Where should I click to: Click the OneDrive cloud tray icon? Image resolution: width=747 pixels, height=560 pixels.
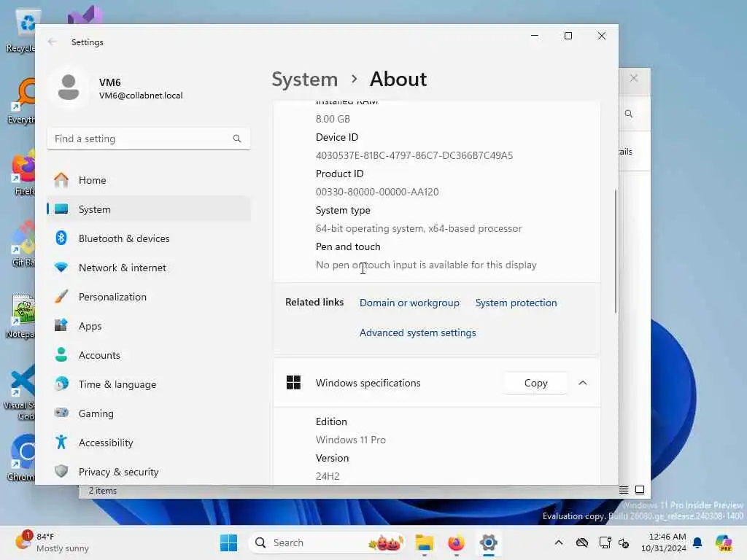pos(581,542)
